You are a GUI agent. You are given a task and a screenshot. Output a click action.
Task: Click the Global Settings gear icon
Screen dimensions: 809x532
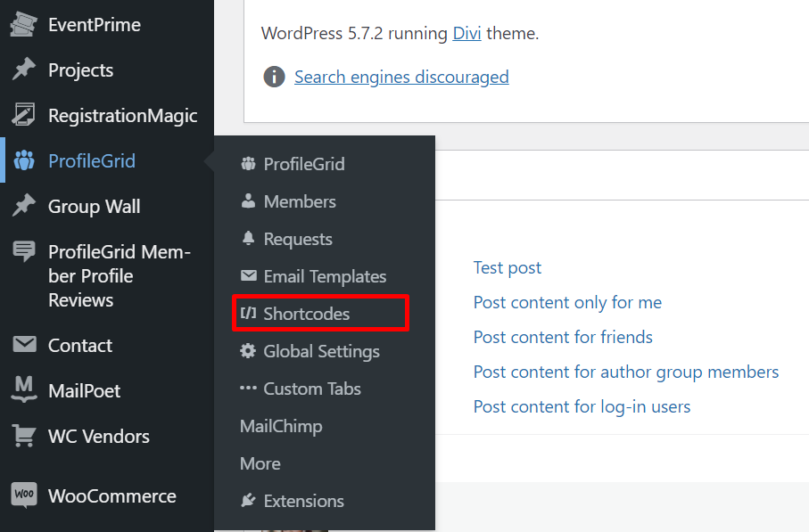tap(248, 351)
